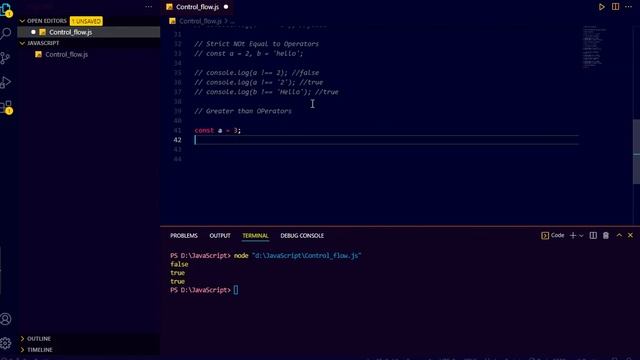640x360 pixels.
Task: Kill terminal with the trash icon
Action: [606, 236]
